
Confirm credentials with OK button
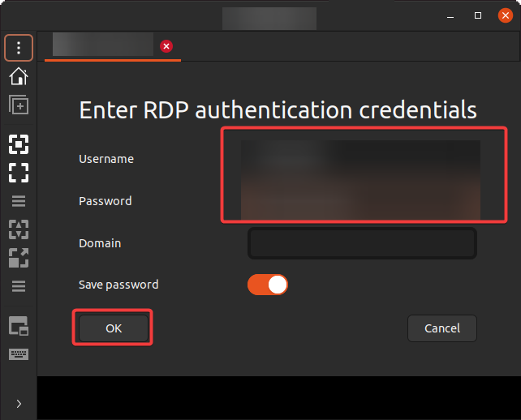coord(114,328)
